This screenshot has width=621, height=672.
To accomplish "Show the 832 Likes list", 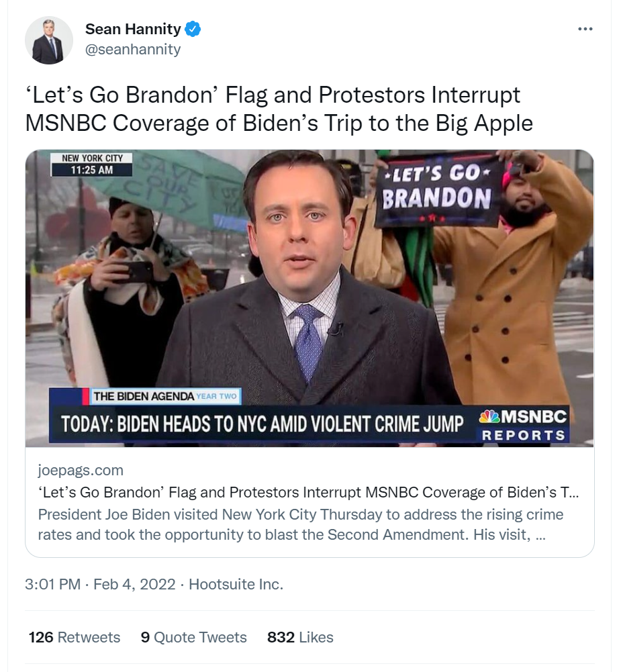I will [300, 637].
